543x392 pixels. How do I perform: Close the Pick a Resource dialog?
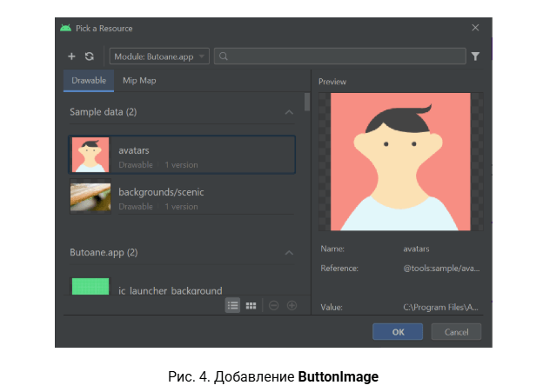tap(475, 28)
